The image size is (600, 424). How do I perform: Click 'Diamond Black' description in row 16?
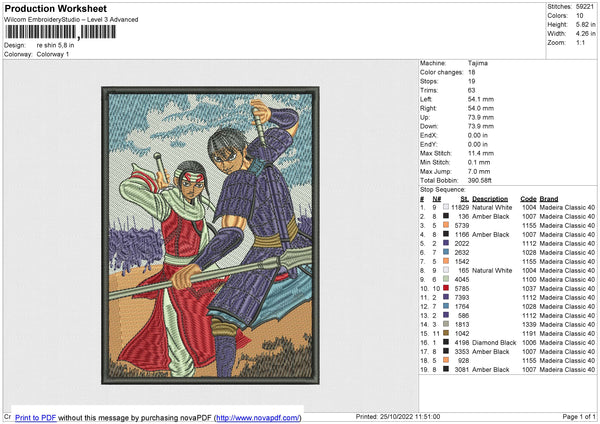[x=494, y=342]
